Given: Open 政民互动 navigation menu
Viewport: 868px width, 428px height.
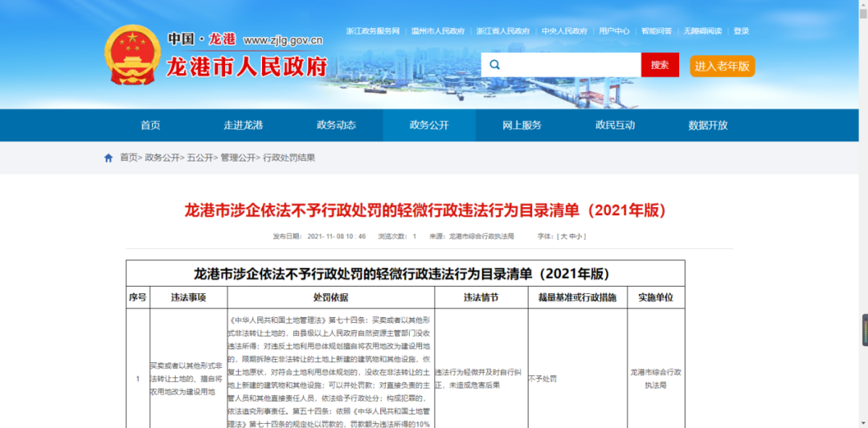Looking at the screenshot, I should (x=615, y=125).
